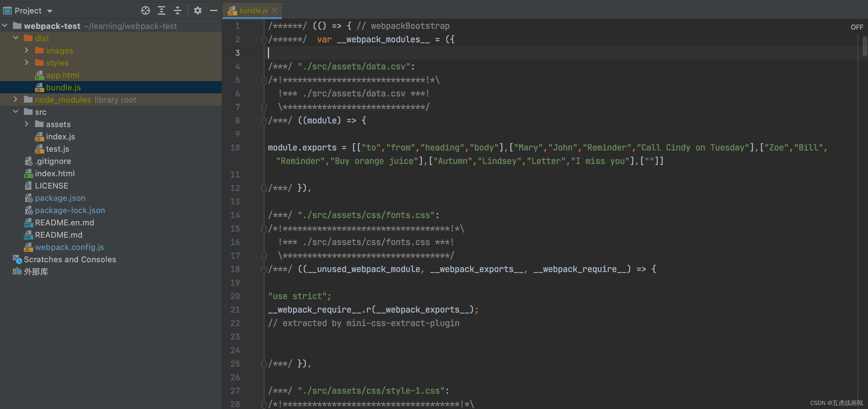Select index.html in project root
This screenshot has width=868, height=409.
pyautogui.click(x=55, y=173)
